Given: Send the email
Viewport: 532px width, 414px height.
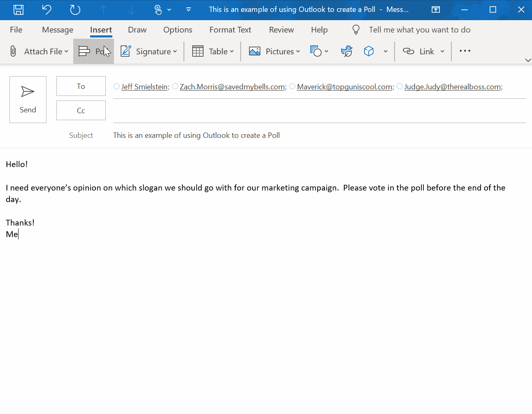Looking at the screenshot, I should pyautogui.click(x=28, y=99).
